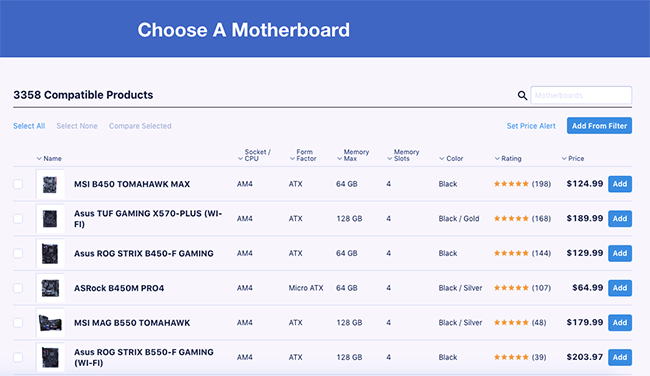The image size is (650, 376).
Task: Click the $64.99 price
Action: (587, 288)
